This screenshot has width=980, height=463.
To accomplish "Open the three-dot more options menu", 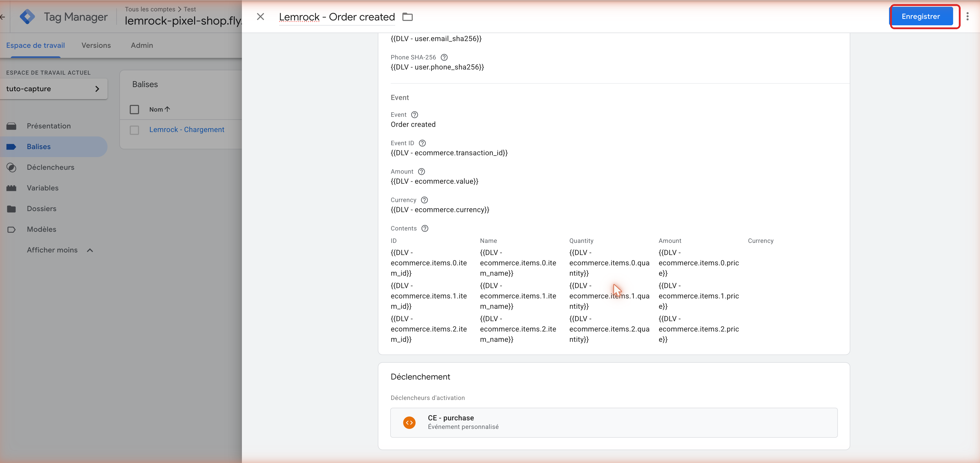I will 967,16.
